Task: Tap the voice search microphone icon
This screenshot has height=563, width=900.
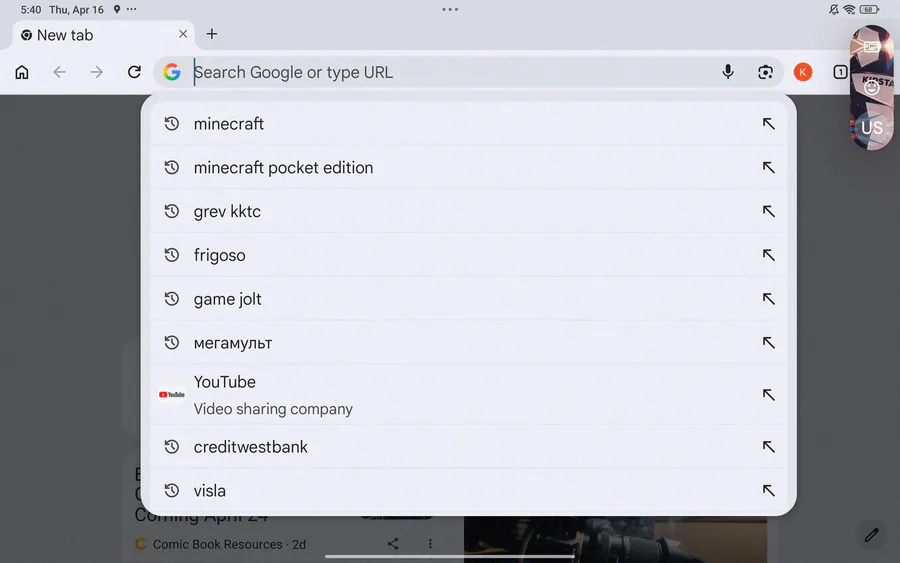Action: 728,72
